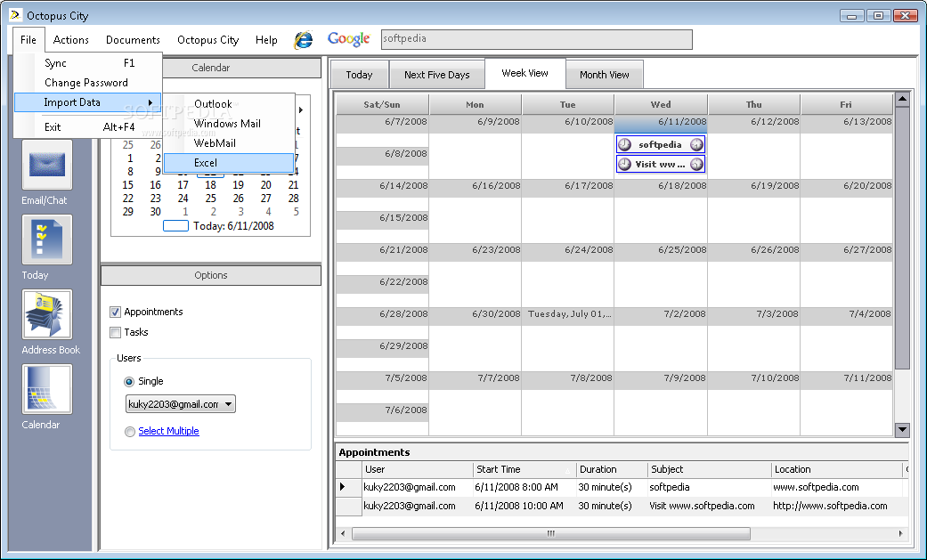Open the Address Book icon
Screen dimensions: 927x560
tap(47, 314)
